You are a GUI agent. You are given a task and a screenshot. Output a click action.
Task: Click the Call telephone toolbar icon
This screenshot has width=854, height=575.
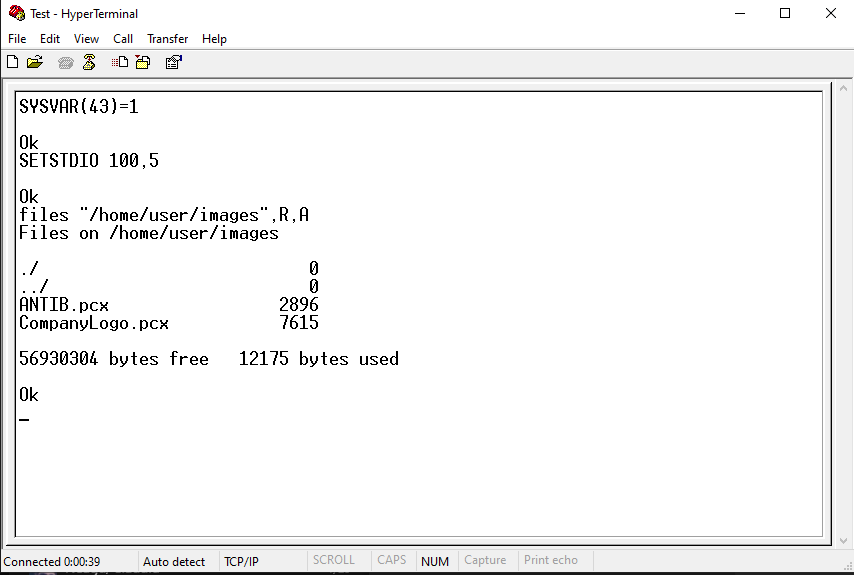[x=65, y=63]
